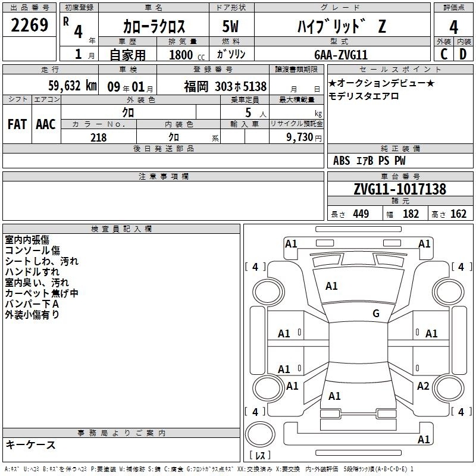Click the exterior grade C cell
The width and height of the screenshot is (476, 476).
(444, 54)
